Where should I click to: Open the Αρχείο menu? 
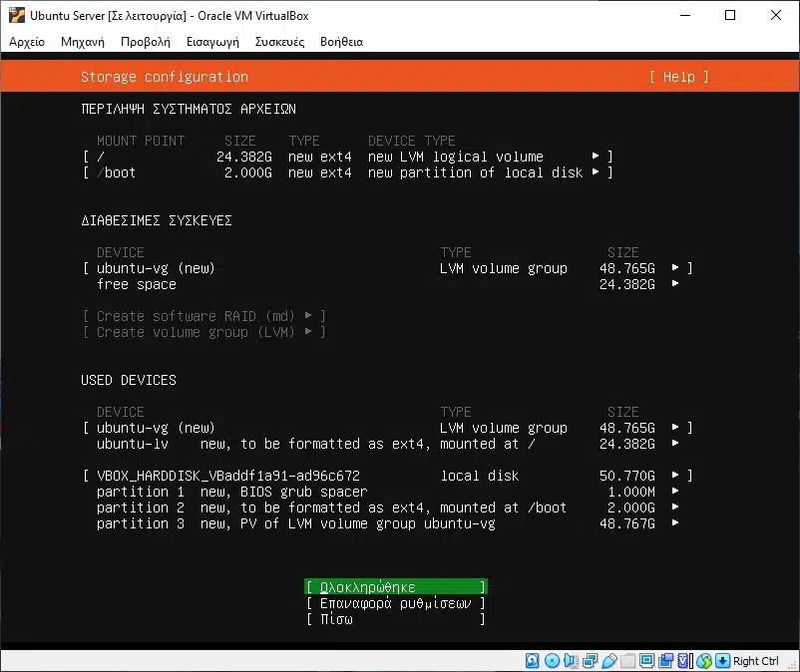27,42
